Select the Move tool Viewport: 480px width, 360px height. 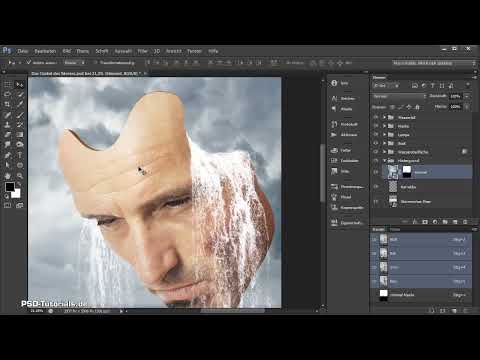coord(20,85)
